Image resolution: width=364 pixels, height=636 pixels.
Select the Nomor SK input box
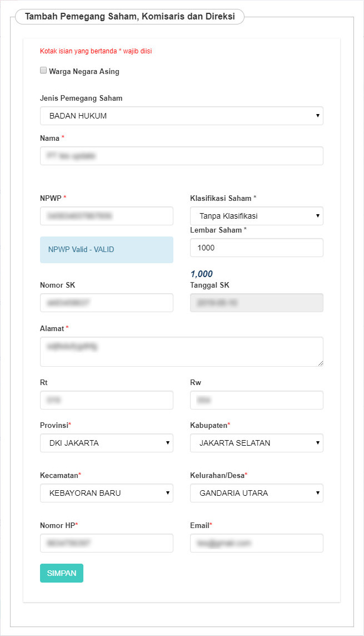pos(106,303)
